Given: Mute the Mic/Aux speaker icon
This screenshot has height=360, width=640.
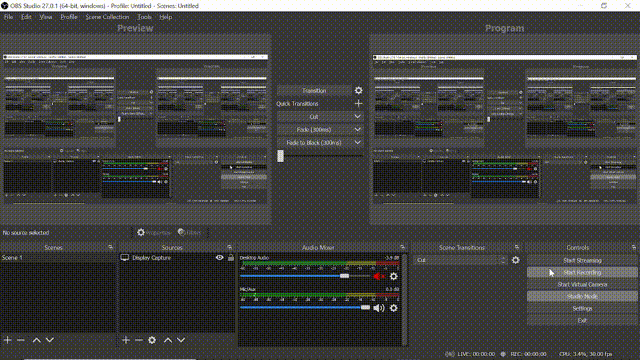Looking at the screenshot, I should tap(379, 308).
